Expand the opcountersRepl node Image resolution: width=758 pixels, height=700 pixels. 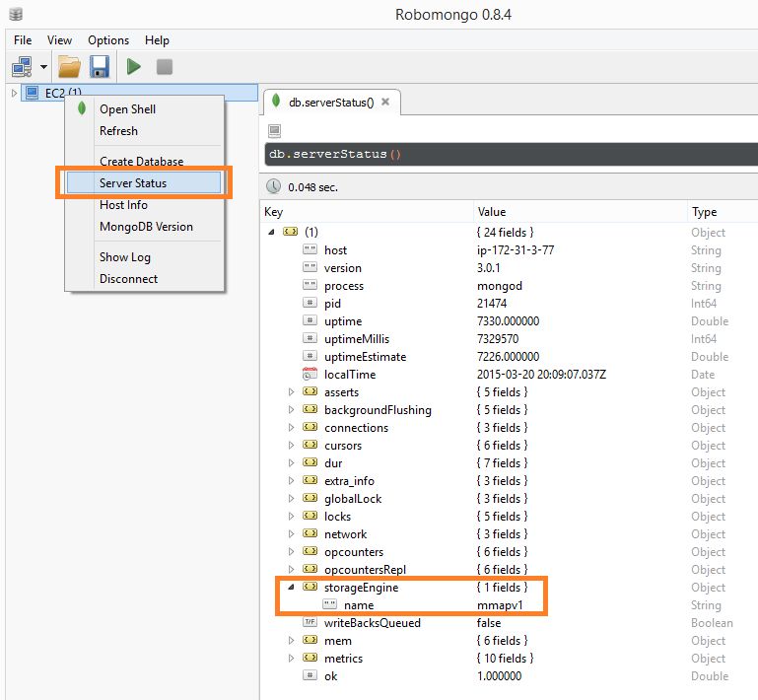coord(291,570)
